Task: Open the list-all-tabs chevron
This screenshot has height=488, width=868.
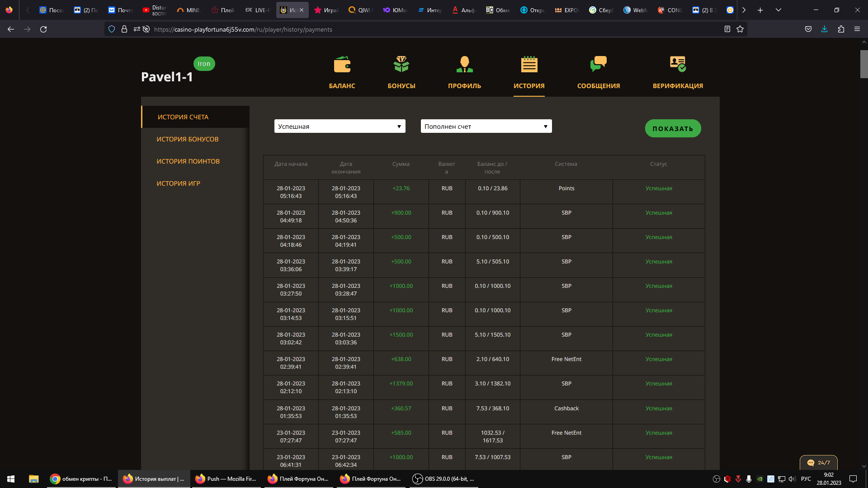Action: (x=778, y=10)
